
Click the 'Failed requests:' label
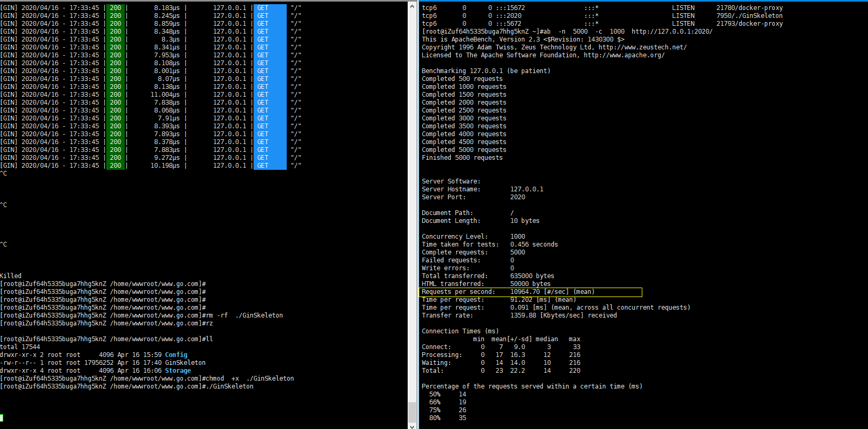[x=451, y=260]
